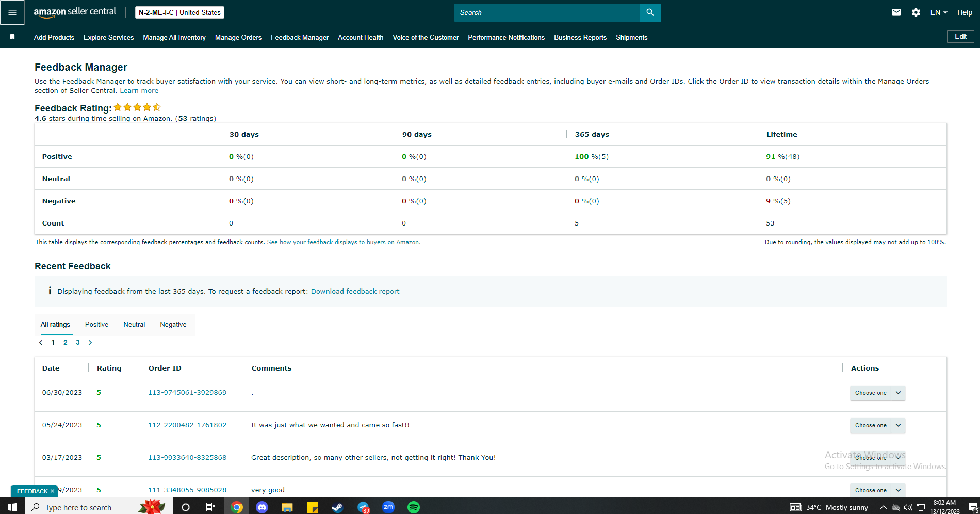The image size is (980, 514).
Task: Go to page 3 of feedback
Action: click(78, 342)
